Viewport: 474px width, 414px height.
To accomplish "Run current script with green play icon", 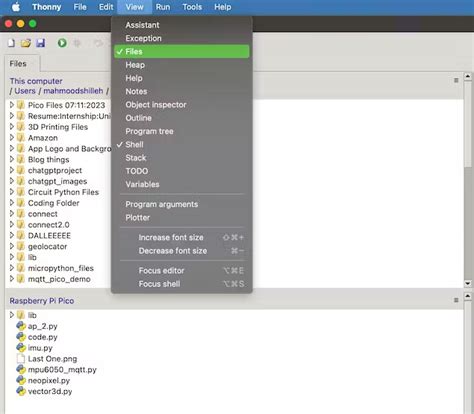I will click(62, 43).
